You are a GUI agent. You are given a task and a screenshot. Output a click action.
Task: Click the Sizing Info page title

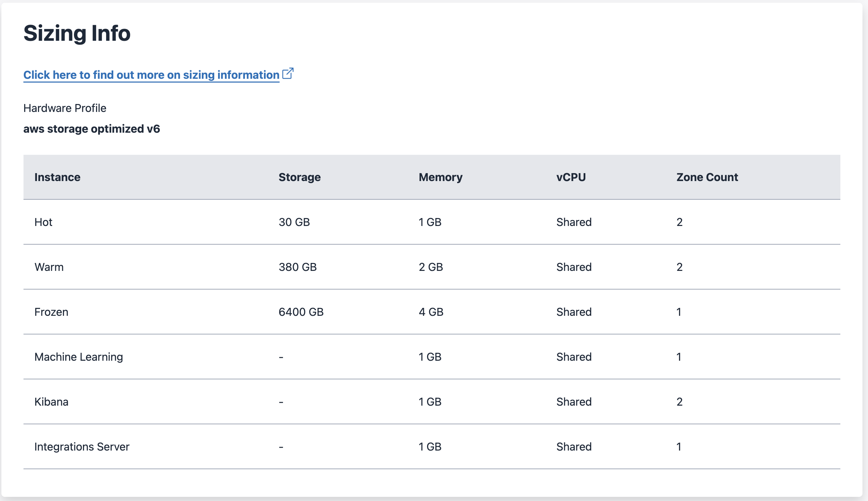tap(77, 33)
